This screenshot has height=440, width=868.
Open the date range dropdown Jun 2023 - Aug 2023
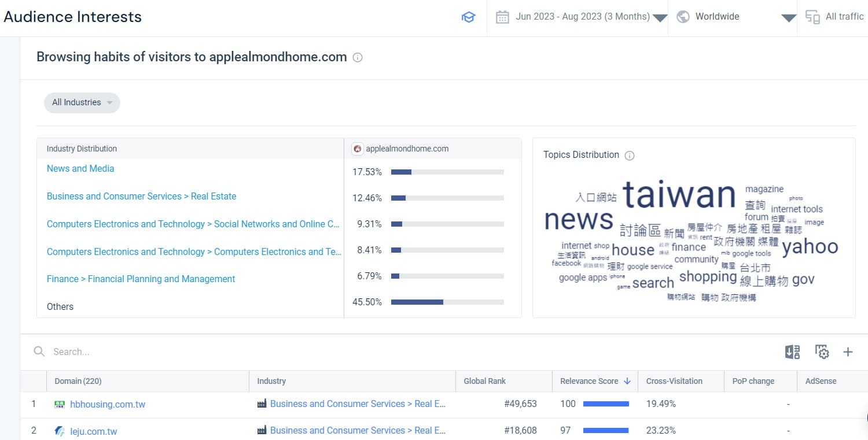pos(582,17)
